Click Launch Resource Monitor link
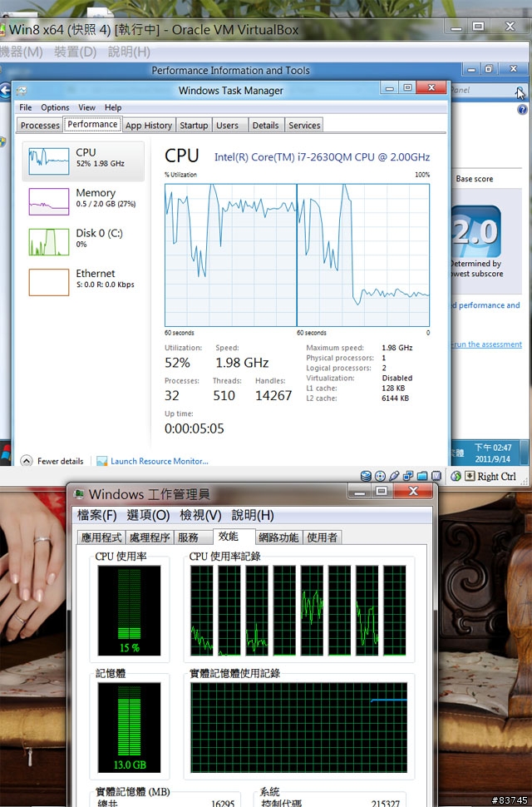 pos(160,461)
